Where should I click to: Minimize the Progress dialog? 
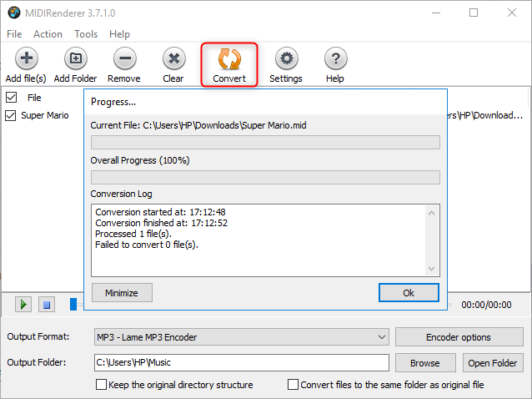[122, 293]
